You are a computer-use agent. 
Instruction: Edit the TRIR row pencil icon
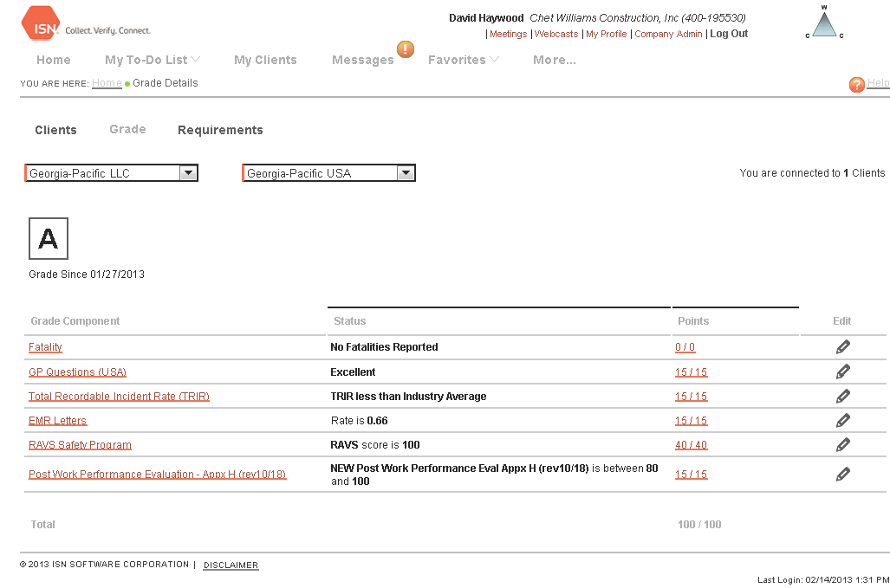coord(843,397)
